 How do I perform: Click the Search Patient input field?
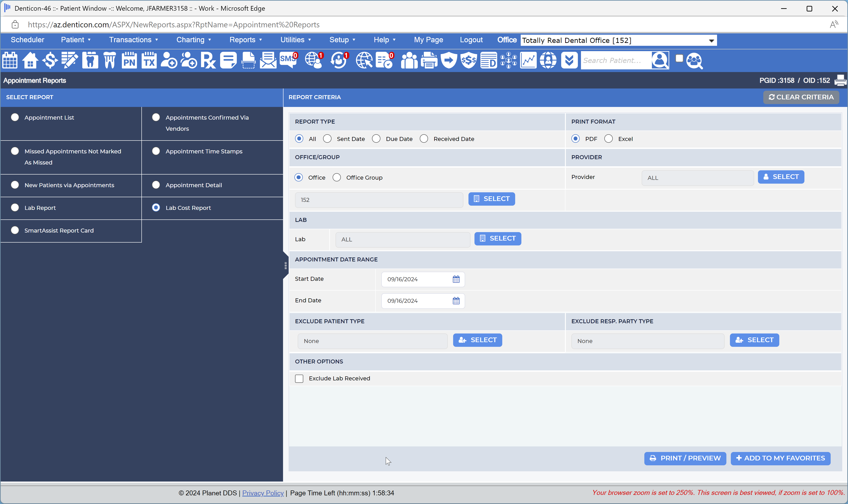[616, 60]
